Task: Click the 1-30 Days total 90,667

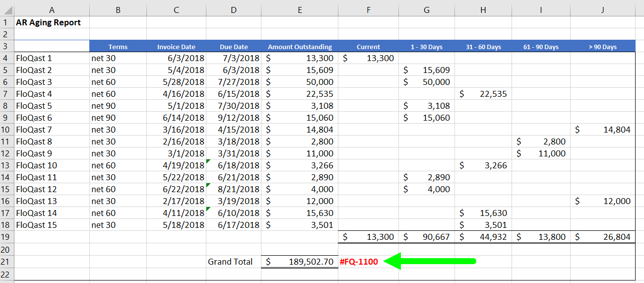Action: [427, 237]
